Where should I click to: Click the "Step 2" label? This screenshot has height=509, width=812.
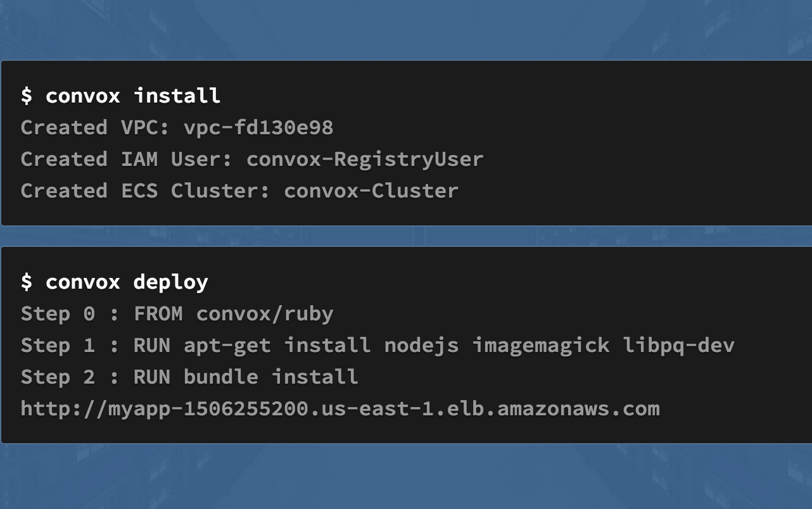58,377
